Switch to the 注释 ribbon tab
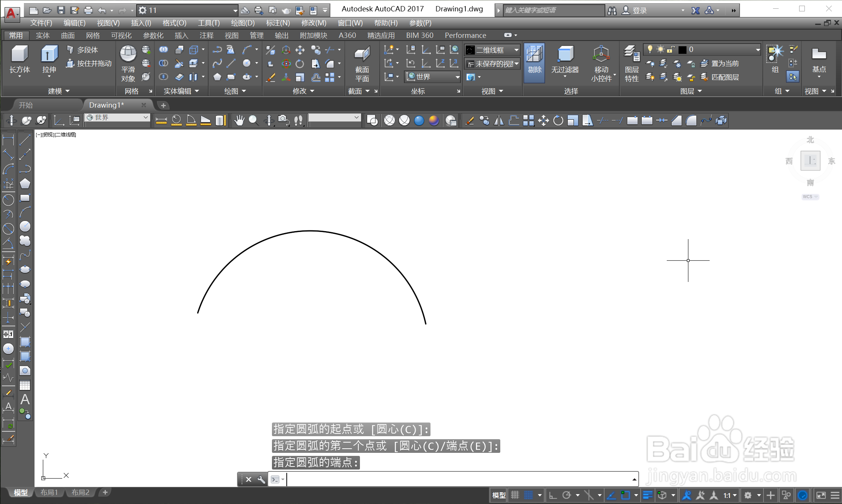 207,35
